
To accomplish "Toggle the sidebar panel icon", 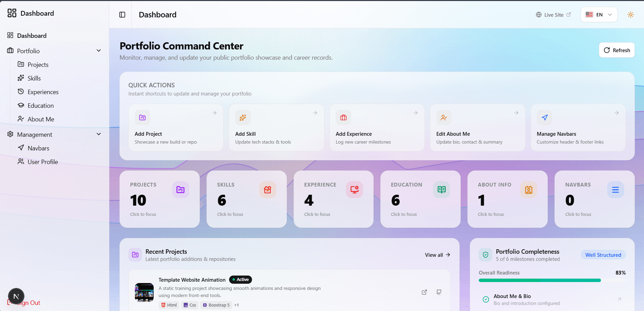I will coord(122,15).
